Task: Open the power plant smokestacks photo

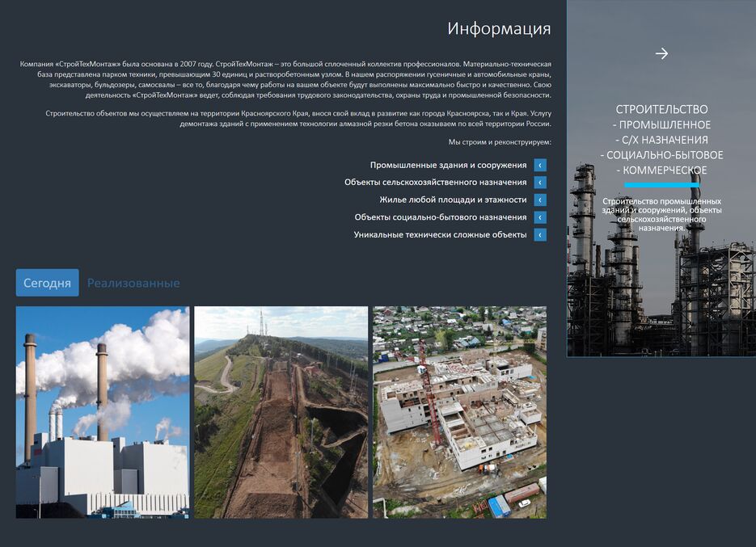Action: click(x=103, y=412)
